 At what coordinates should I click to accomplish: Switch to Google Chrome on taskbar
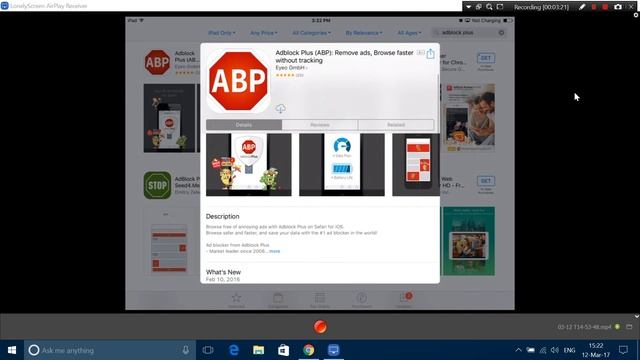[x=309, y=350]
